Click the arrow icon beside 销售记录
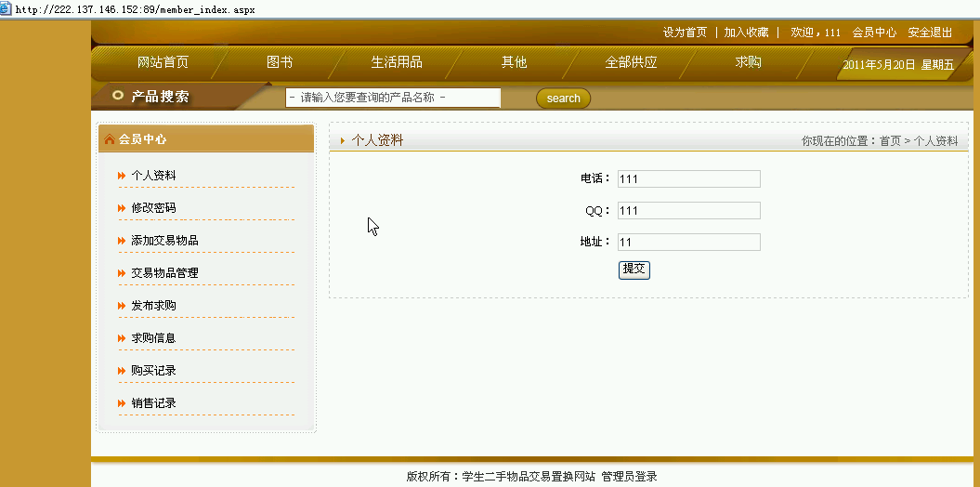Image resolution: width=980 pixels, height=487 pixels. tap(122, 403)
